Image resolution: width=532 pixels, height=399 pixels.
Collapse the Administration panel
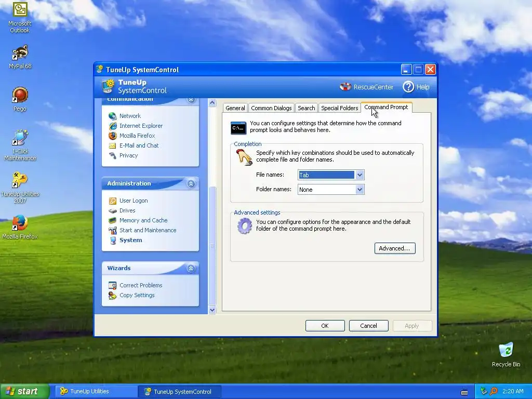point(191,183)
